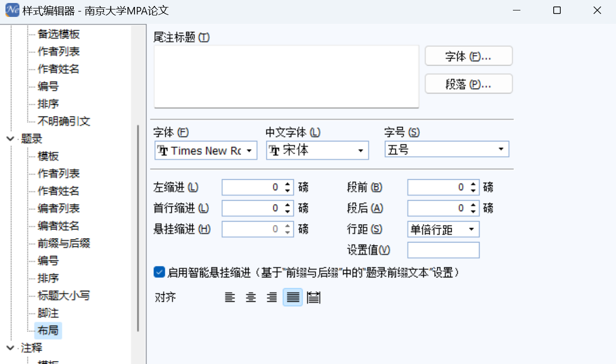
Task: Open the 段落(P)... paragraph dialog button
Action: 469,84
